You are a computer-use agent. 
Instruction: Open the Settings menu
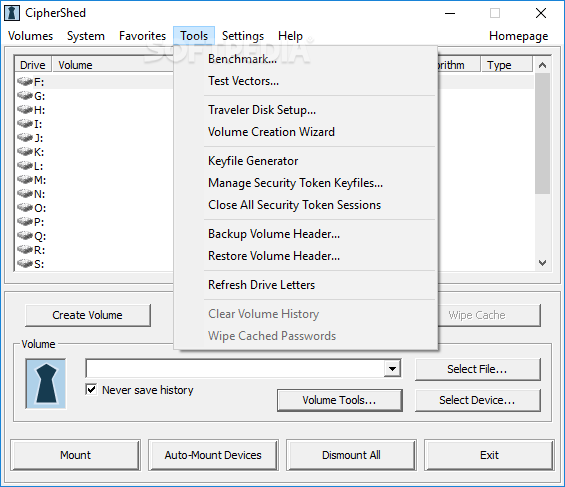coord(243,36)
